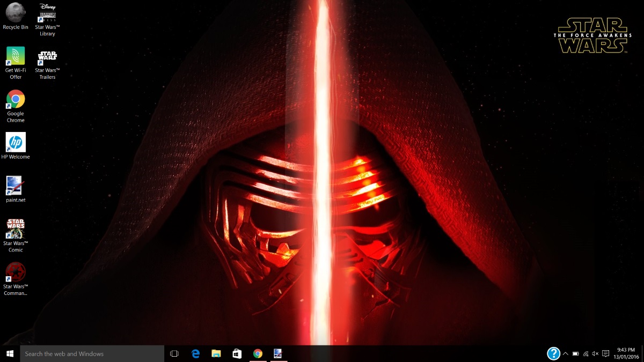Expand hidden icons in the system tray
This screenshot has width=644, height=362.
coord(566,353)
